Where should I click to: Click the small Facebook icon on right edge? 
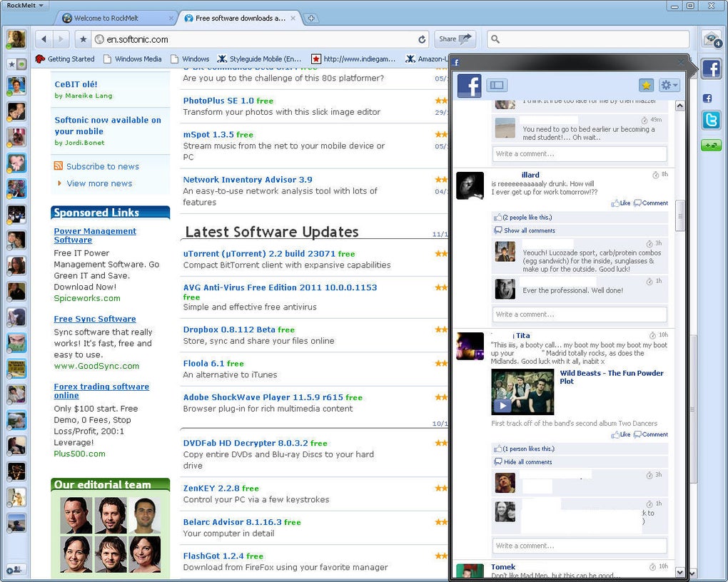click(707, 98)
